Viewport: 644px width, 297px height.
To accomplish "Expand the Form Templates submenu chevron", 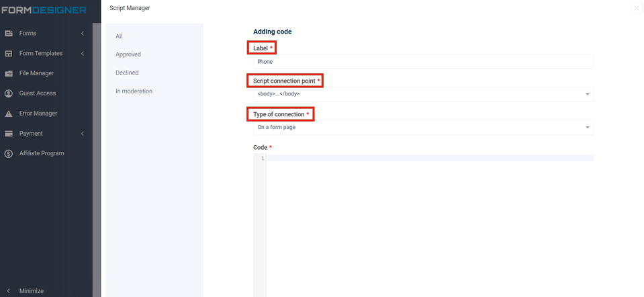I will [x=83, y=53].
